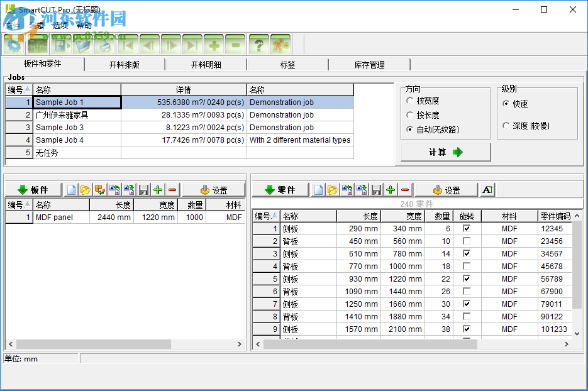Click the 计算 button to start calculation

click(x=445, y=151)
